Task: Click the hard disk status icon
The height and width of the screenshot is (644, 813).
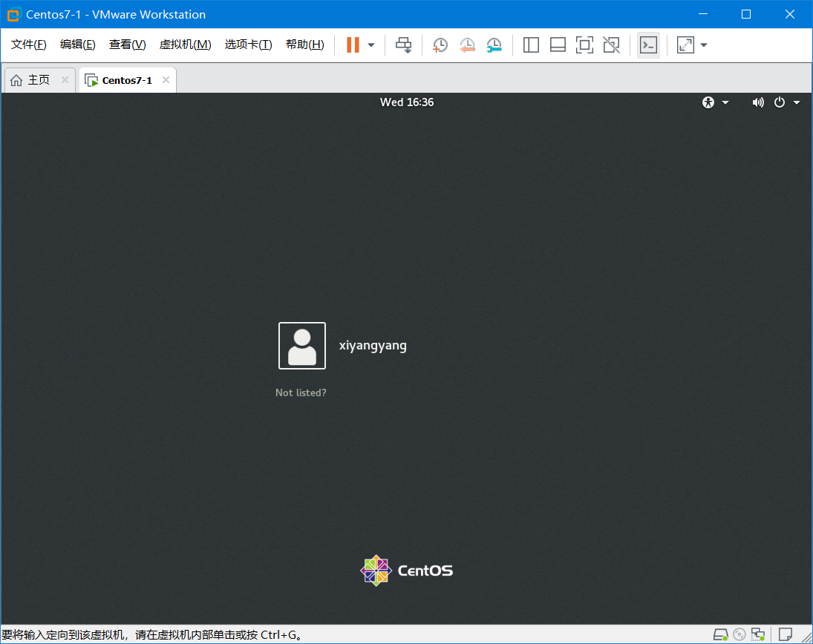Action: [720, 634]
